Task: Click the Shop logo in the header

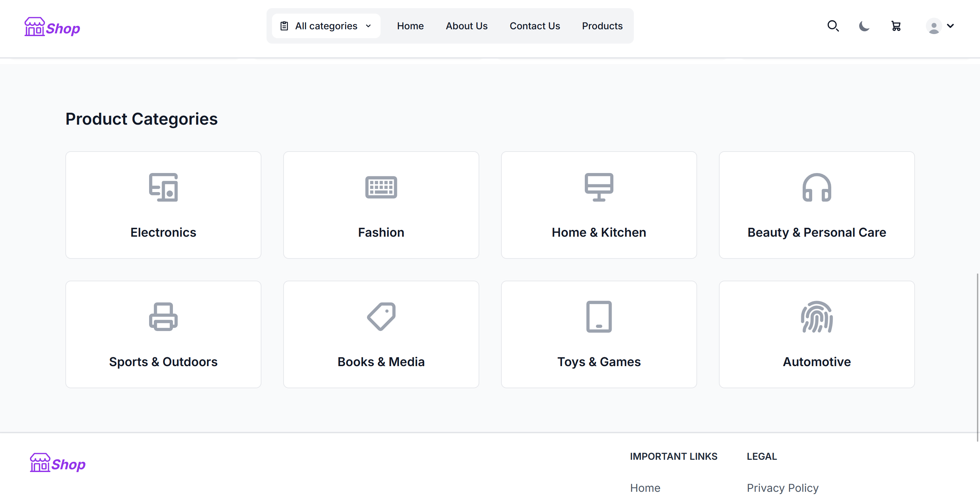Action: pos(52,27)
